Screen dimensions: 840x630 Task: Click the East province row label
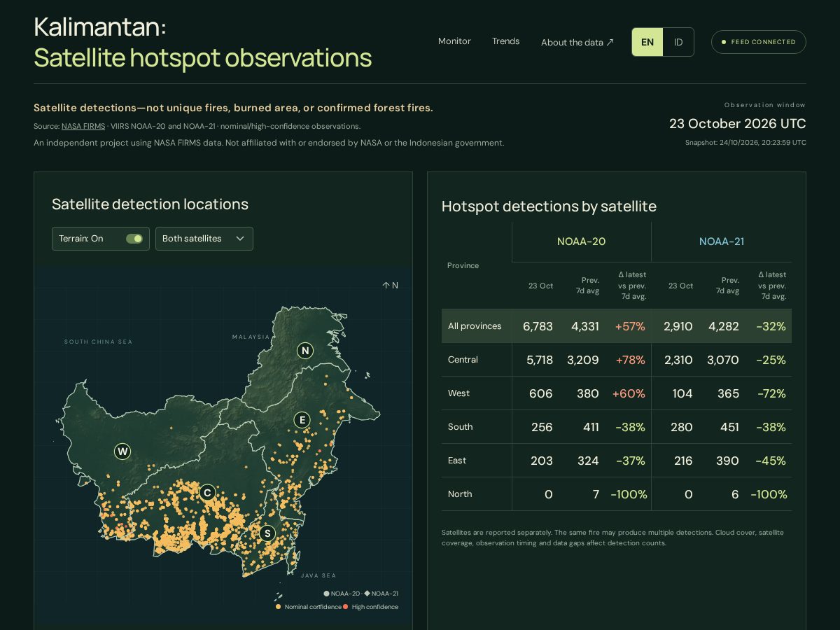(x=457, y=461)
